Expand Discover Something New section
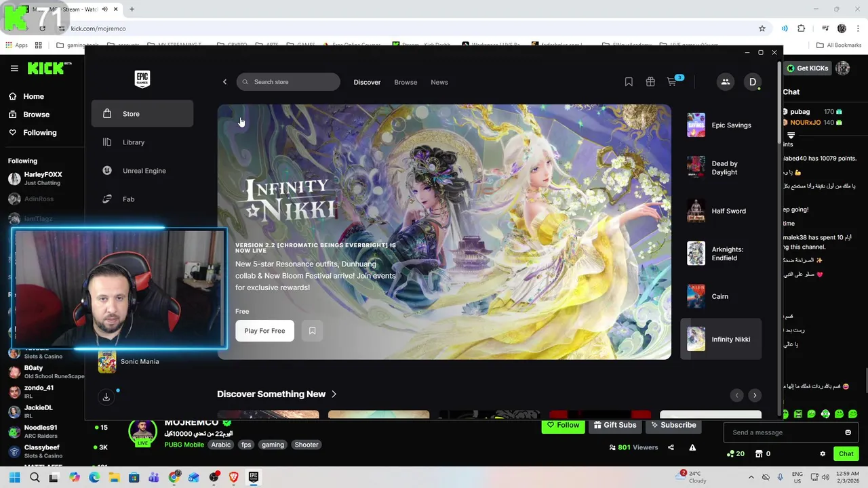This screenshot has width=868, height=488. (x=277, y=394)
